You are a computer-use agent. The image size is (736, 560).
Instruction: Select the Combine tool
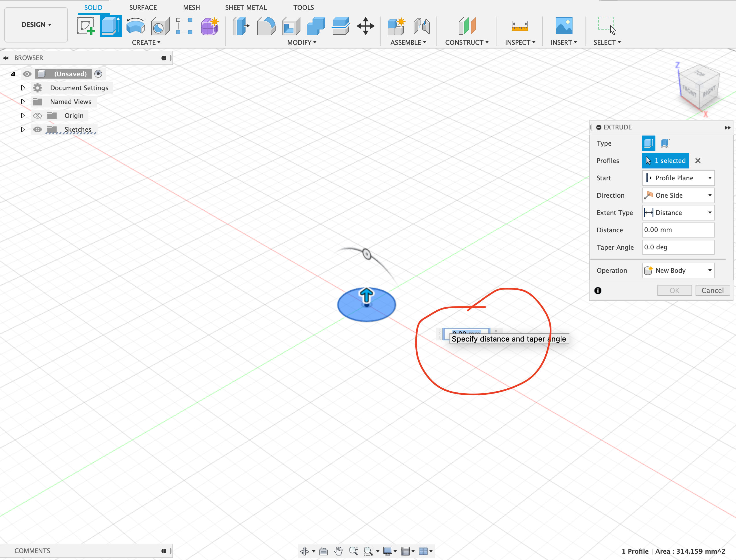[x=316, y=26]
